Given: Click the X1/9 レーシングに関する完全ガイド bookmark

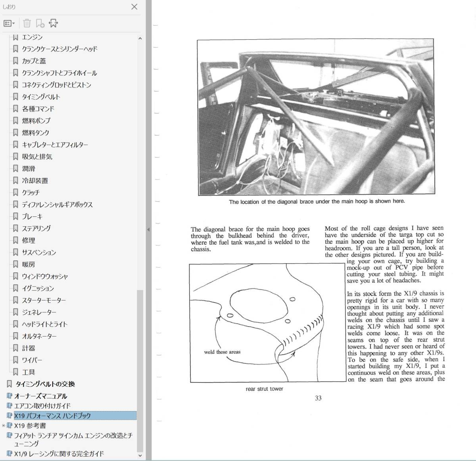Looking at the screenshot, I should point(59,454).
